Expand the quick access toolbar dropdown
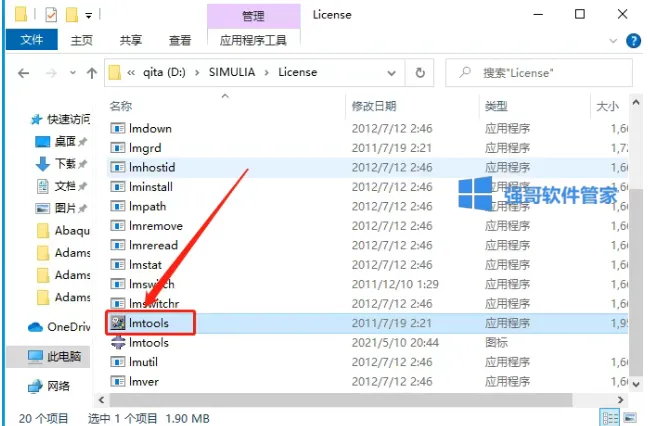Image resolution: width=648 pixels, height=426 pixels. [88, 16]
